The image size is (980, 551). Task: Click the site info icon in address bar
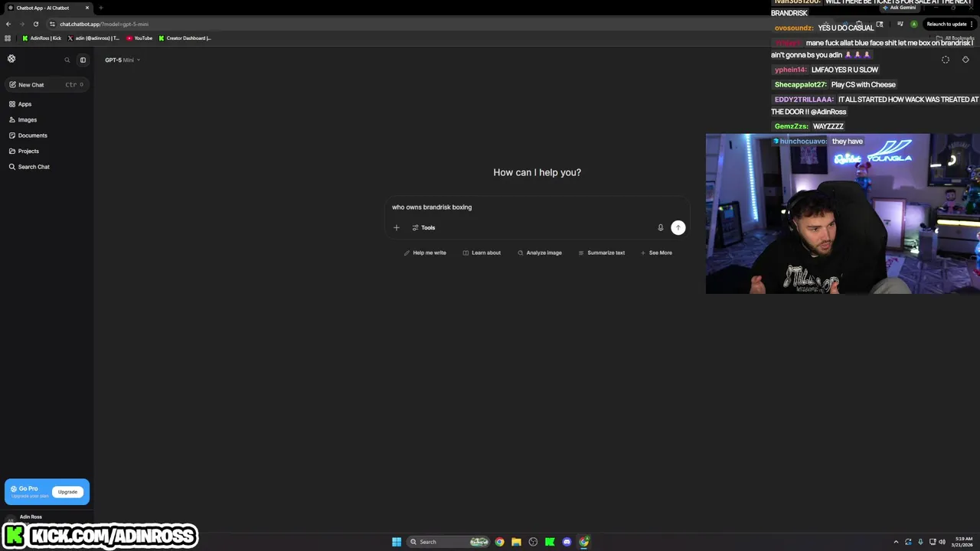coord(52,24)
